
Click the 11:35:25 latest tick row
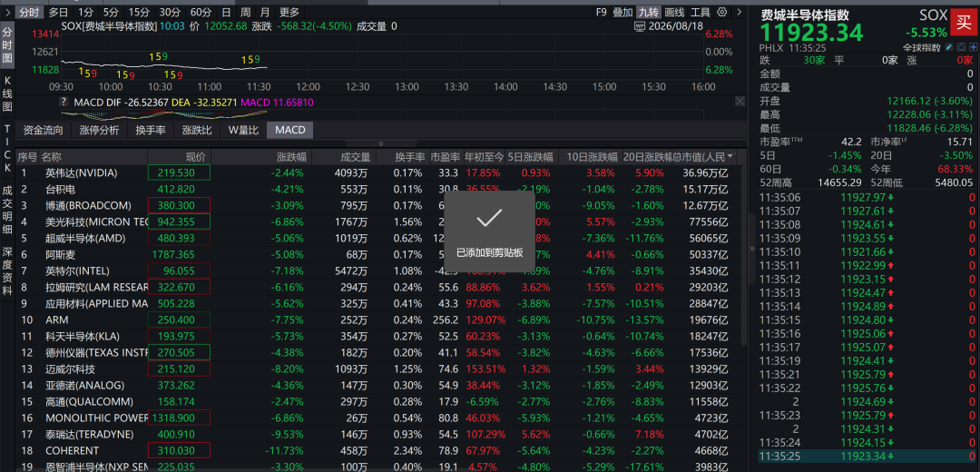pyautogui.click(x=867, y=457)
